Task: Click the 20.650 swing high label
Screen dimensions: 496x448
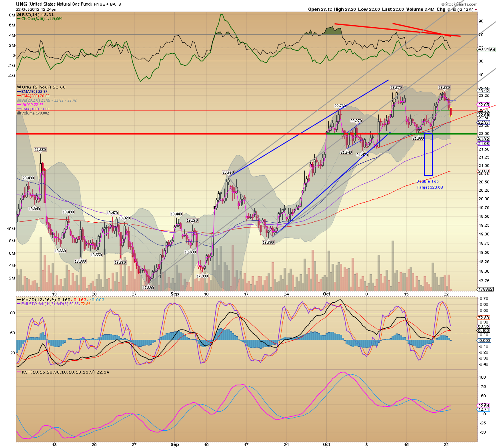Action: (228, 173)
